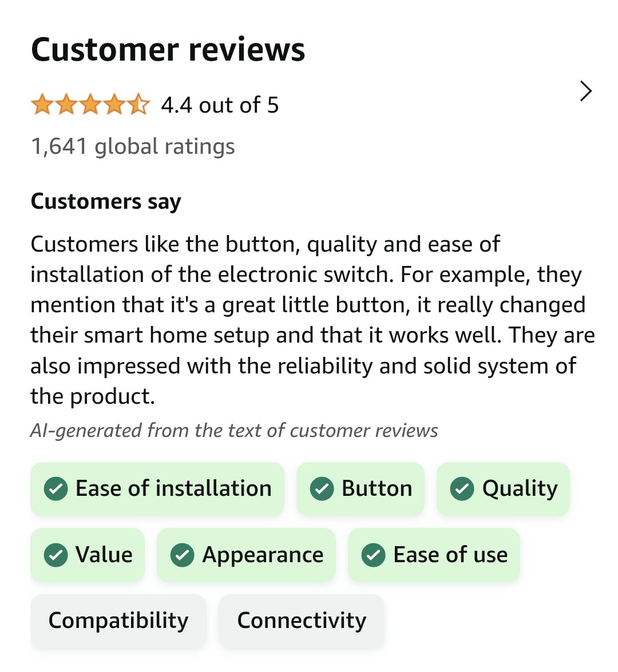Open the Connectivity review topic

302,621
